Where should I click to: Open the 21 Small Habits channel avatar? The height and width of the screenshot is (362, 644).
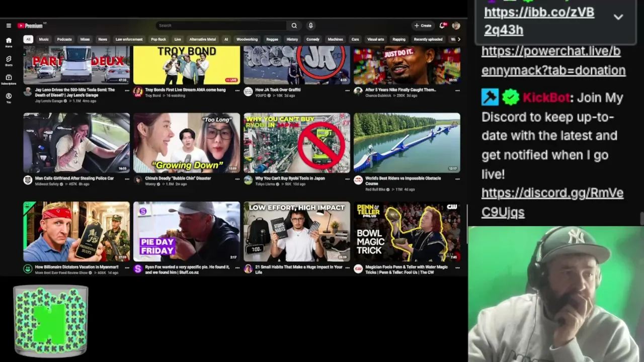click(248, 269)
